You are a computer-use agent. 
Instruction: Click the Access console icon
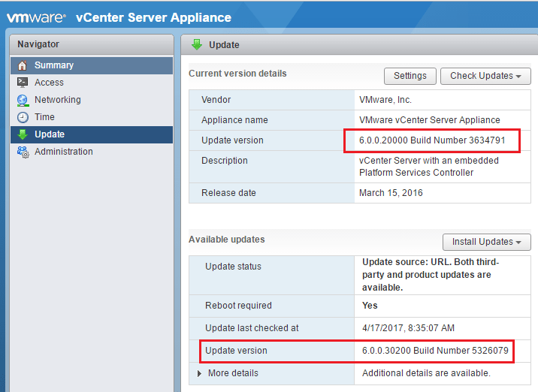click(23, 83)
